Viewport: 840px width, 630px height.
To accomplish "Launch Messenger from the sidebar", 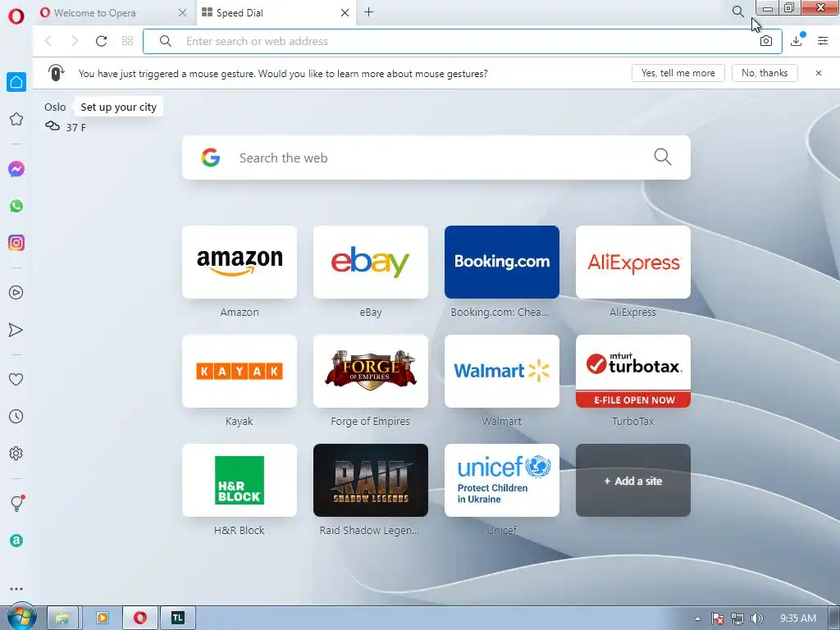I will [x=16, y=169].
